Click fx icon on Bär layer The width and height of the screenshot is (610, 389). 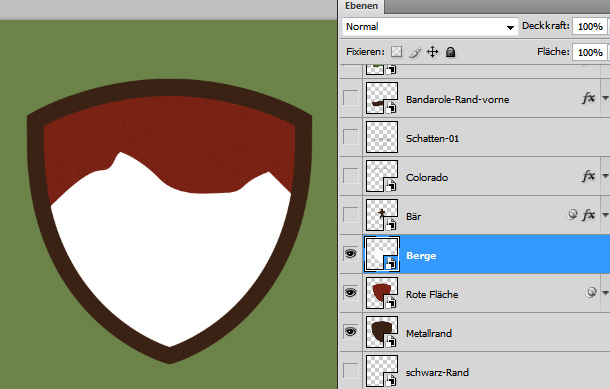[588, 215]
